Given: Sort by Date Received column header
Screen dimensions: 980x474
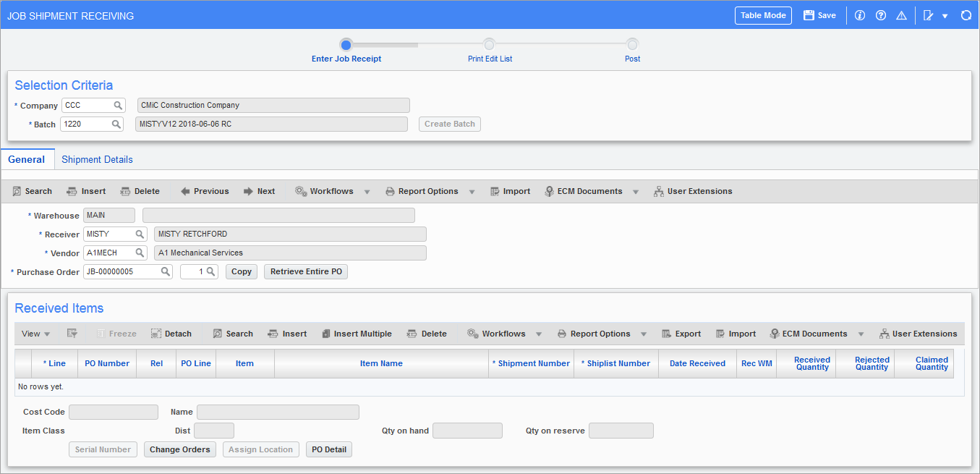Looking at the screenshot, I should coord(697,363).
